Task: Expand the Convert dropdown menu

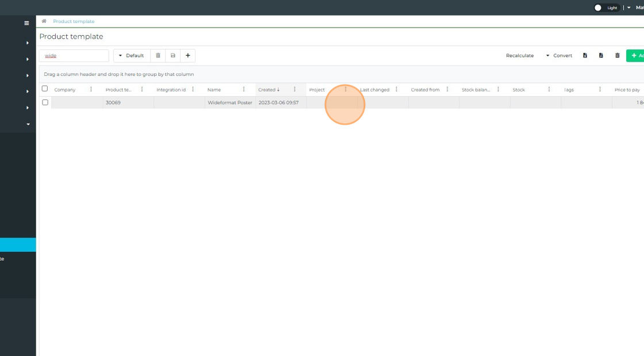Action: pos(559,56)
